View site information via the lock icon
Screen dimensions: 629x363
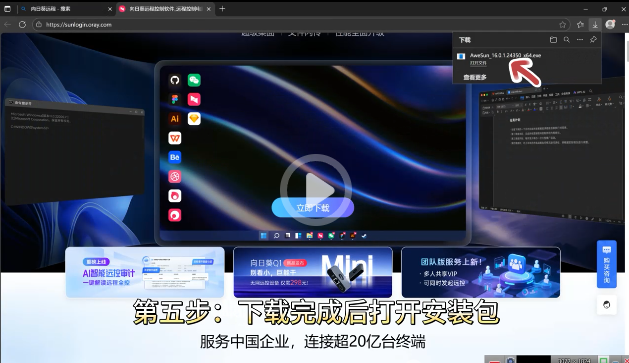39,24
